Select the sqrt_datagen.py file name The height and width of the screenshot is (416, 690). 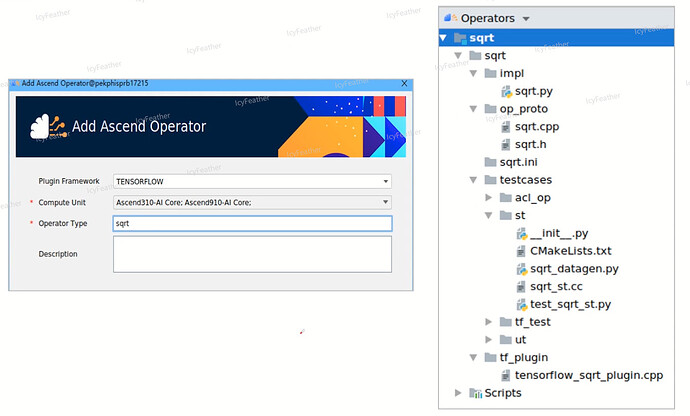(574, 269)
